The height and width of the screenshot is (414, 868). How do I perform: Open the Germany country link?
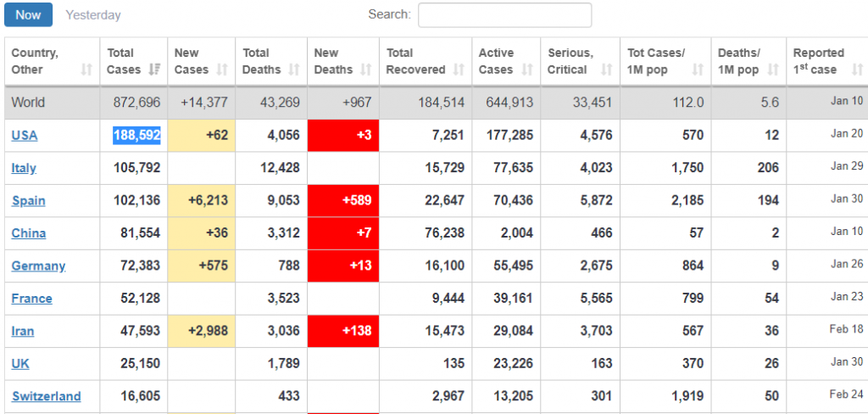38,266
